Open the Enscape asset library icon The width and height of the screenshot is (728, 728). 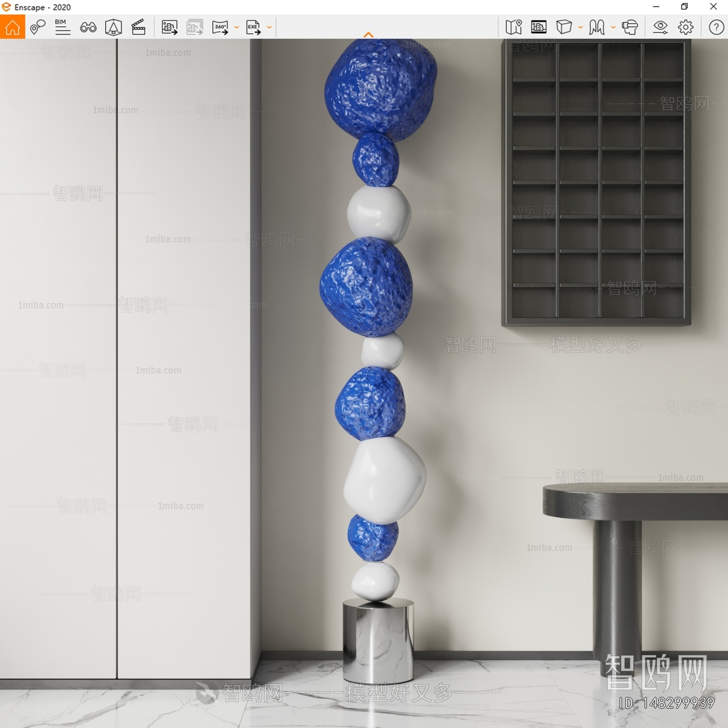pos(113,27)
